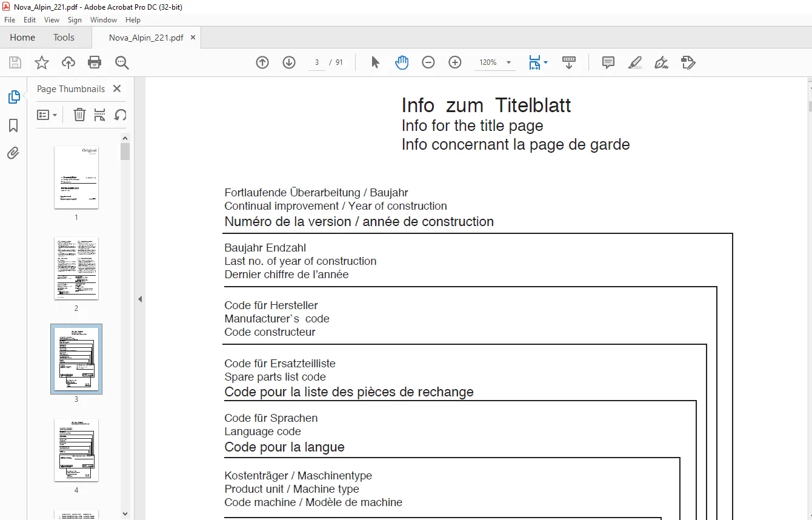Open the View menu

52,20
